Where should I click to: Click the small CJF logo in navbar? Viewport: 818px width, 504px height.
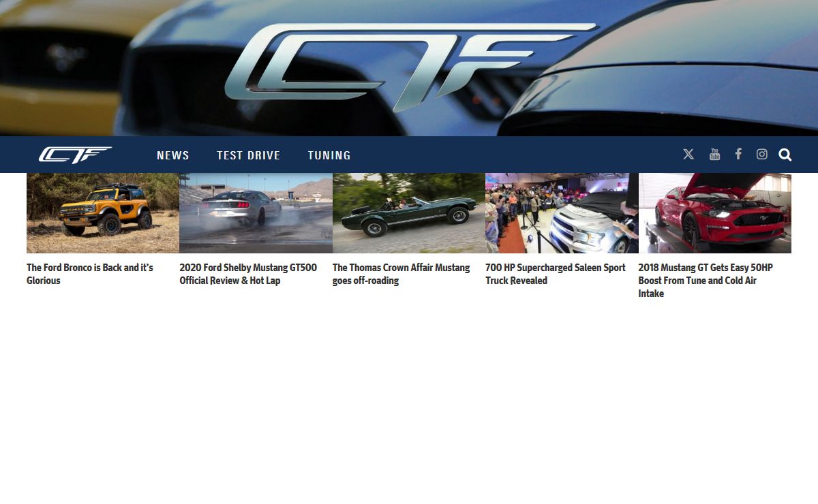pyautogui.click(x=75, y=155)
